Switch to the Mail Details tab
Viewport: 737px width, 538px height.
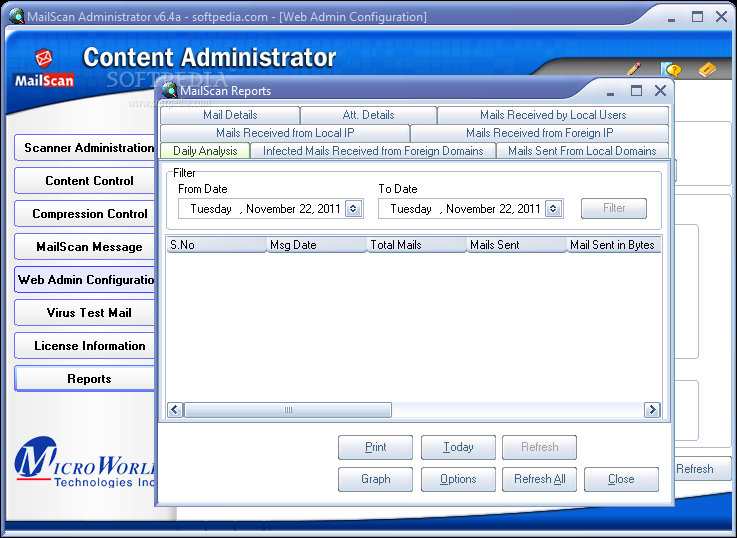(x=230, y=115)
